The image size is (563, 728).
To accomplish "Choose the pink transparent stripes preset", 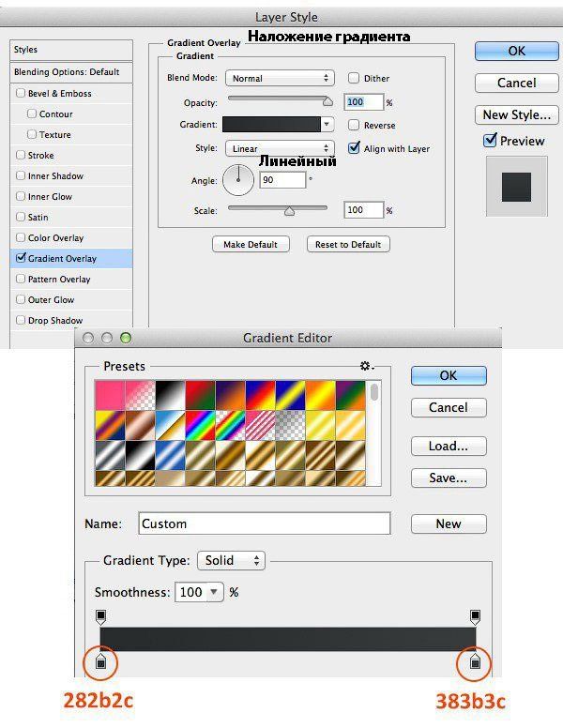I will 260,425.
